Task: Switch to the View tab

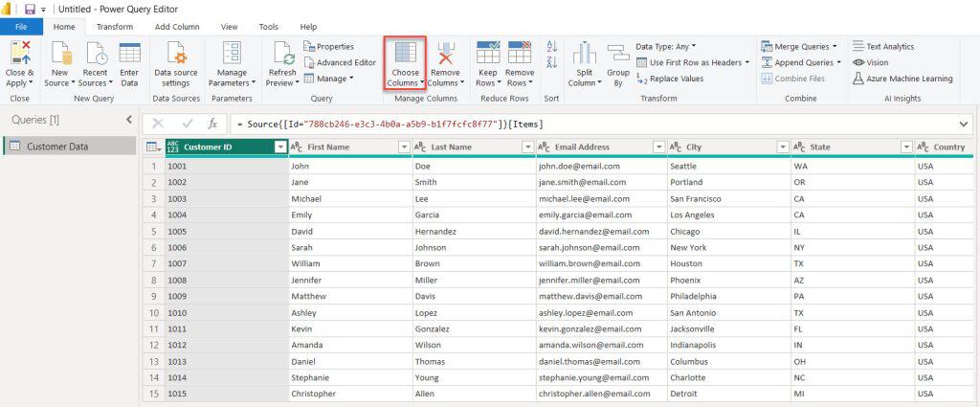Action: pos(229,27)
